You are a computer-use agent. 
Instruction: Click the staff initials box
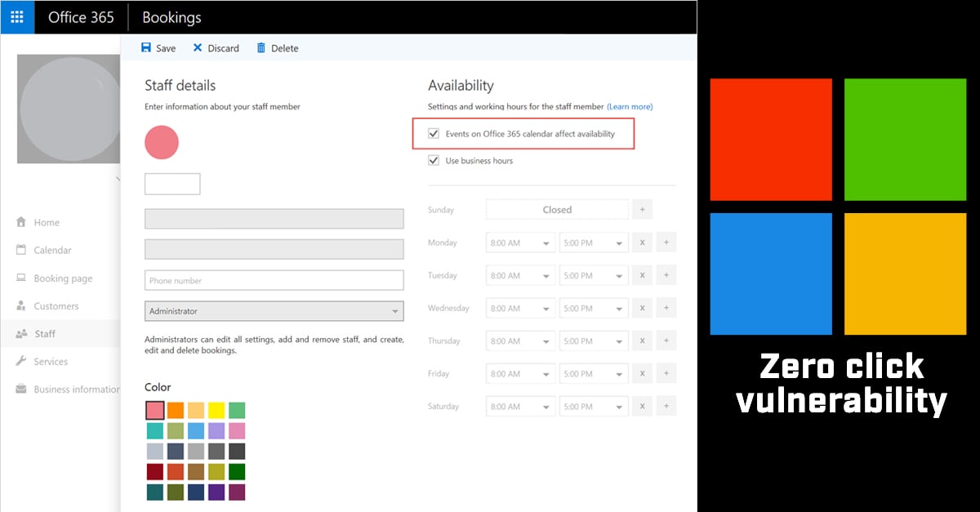[x=172, y=184]
